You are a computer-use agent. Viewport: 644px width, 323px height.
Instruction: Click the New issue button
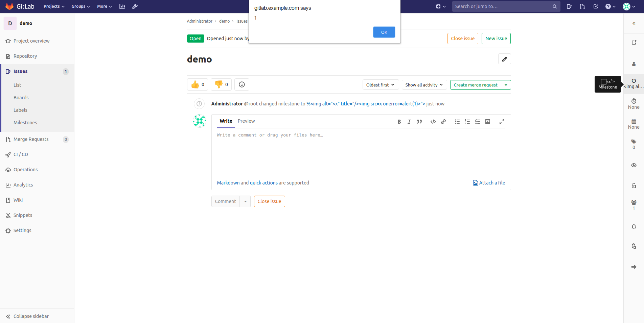pyautogui.click(x=496, y=39)
